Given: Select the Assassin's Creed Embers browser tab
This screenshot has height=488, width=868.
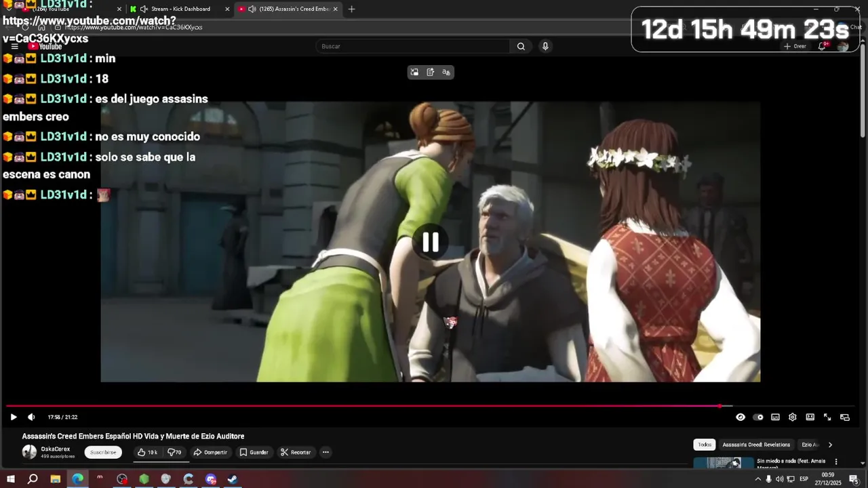Looking at the screenshot, I should point(288,9).
